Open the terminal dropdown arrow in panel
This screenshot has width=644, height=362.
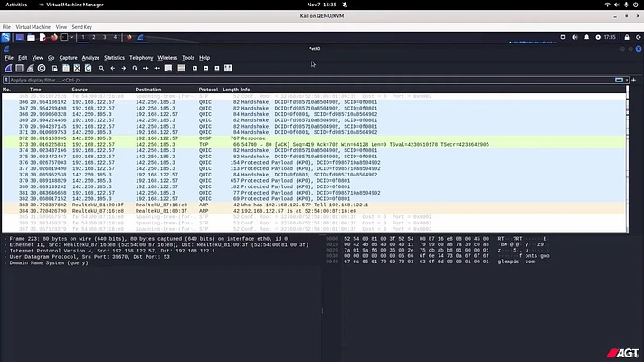pos(71,37)
